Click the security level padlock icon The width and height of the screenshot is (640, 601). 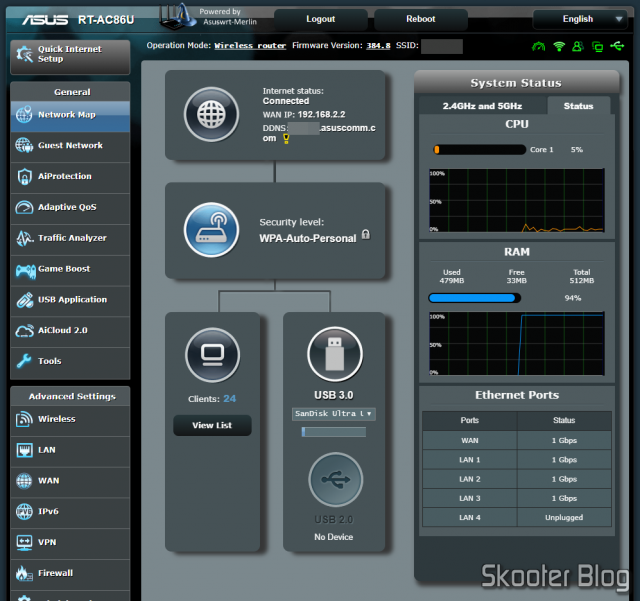point(366,234)
